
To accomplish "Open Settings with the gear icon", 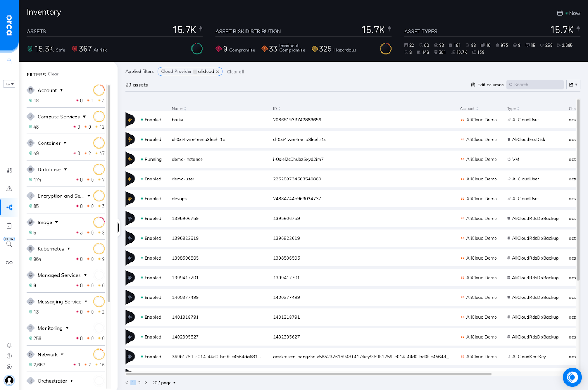I will (9, 366).
